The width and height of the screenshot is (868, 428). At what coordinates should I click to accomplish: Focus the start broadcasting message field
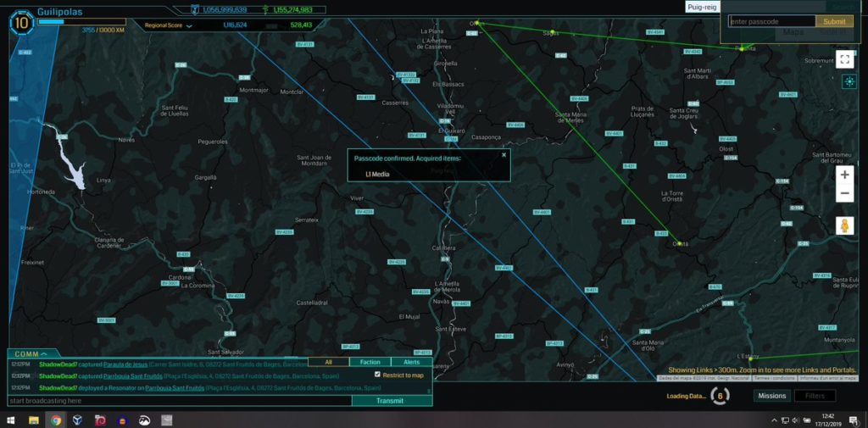[180, 401]
